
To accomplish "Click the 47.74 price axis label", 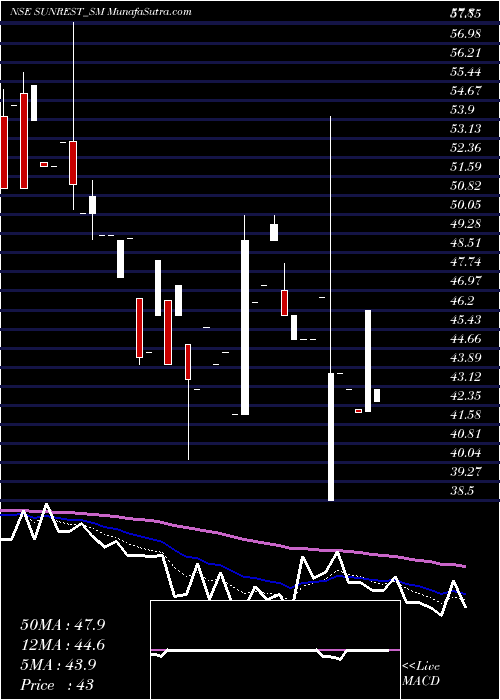I will pos(465,262).
